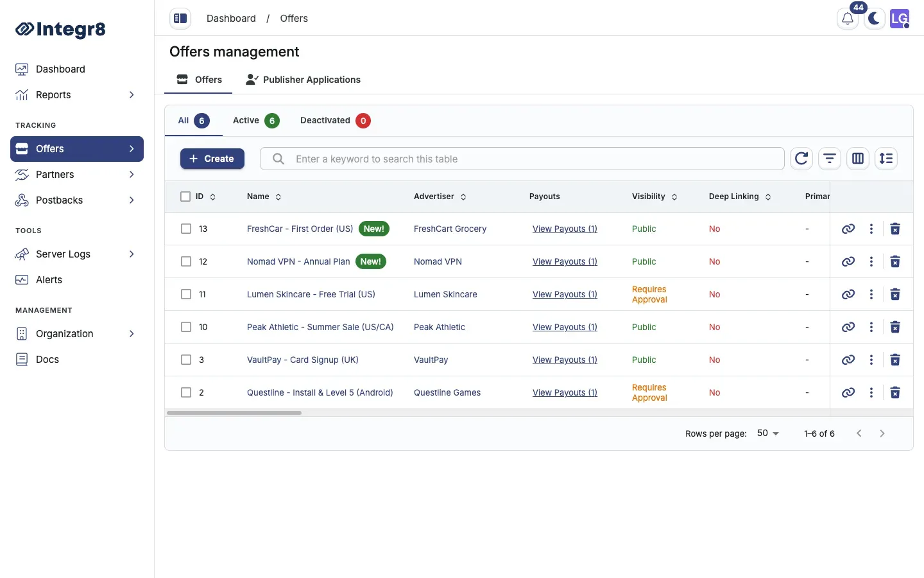This screenshot has width=924, height=578.
Task: Change row density icon
Action: click(x=886, y=159)
